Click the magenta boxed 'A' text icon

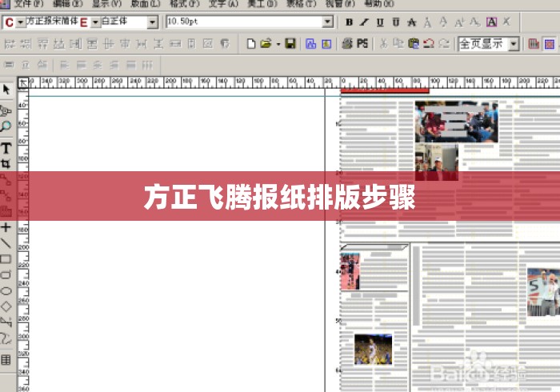pyautogui.click(x=491, y=22)
